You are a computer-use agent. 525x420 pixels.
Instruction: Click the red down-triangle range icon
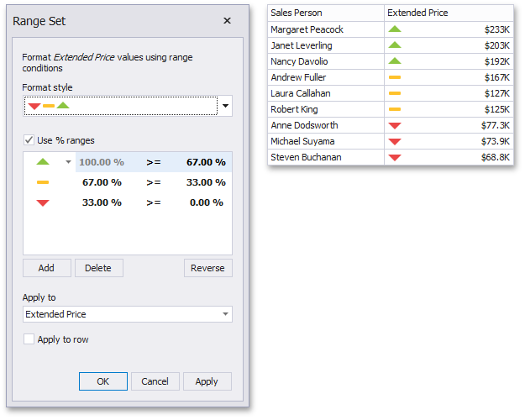43,202
